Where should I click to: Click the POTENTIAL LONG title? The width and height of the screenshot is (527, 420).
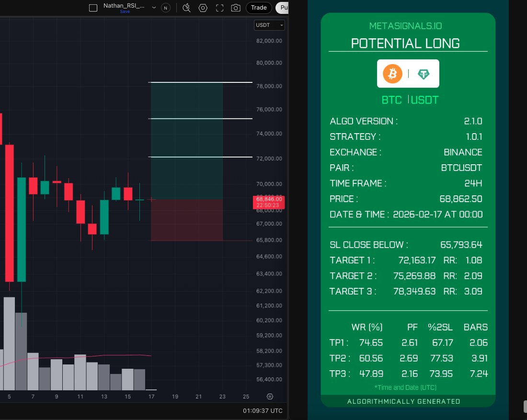[405, 44]
